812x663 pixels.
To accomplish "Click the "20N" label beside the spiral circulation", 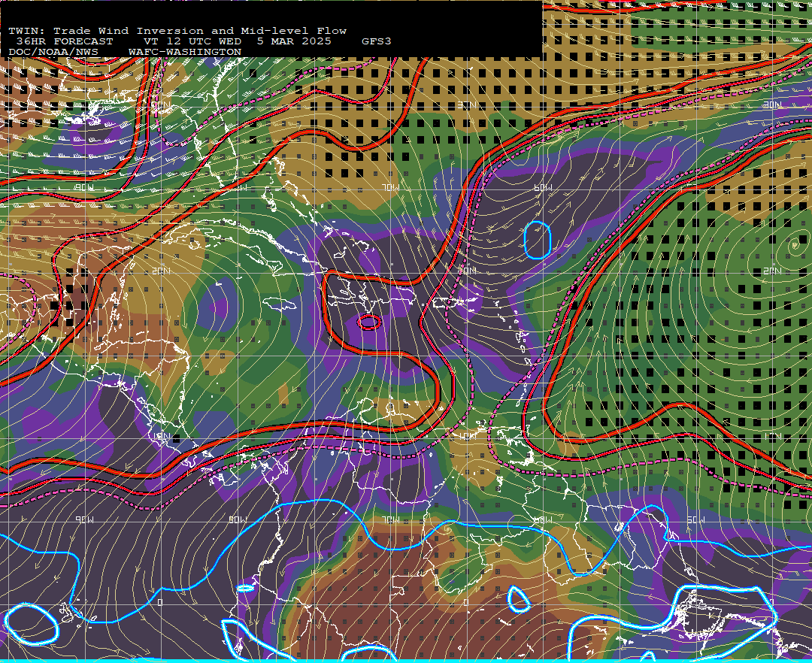I will [772, 271].
